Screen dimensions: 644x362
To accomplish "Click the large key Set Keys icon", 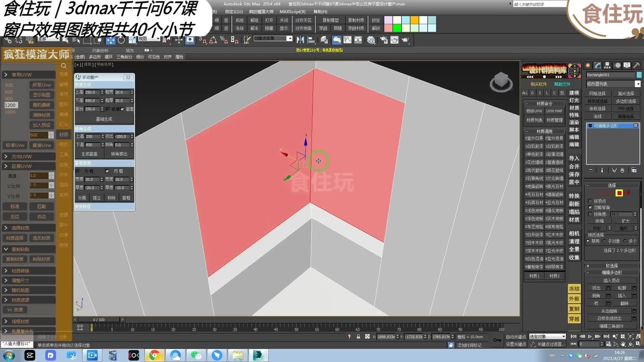I will pyautogui.click(x=497, y=340).
